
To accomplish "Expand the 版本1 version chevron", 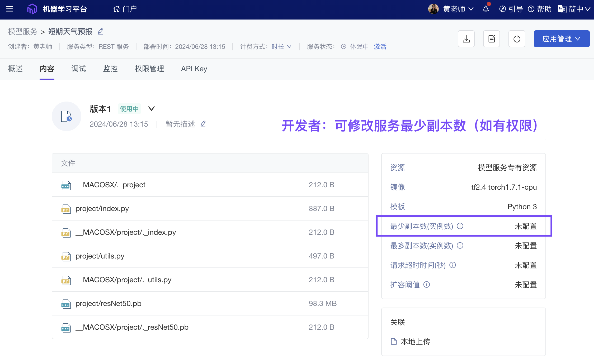I will coord(151,109).
